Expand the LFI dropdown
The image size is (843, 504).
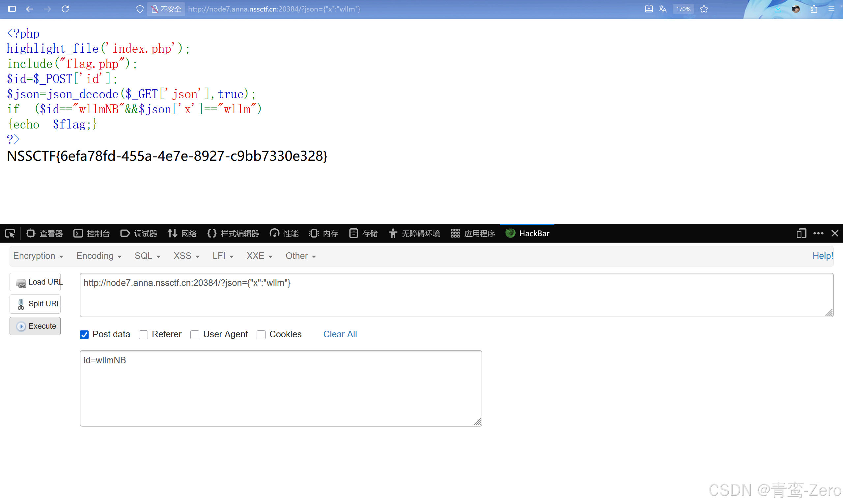tap(223, 256)
